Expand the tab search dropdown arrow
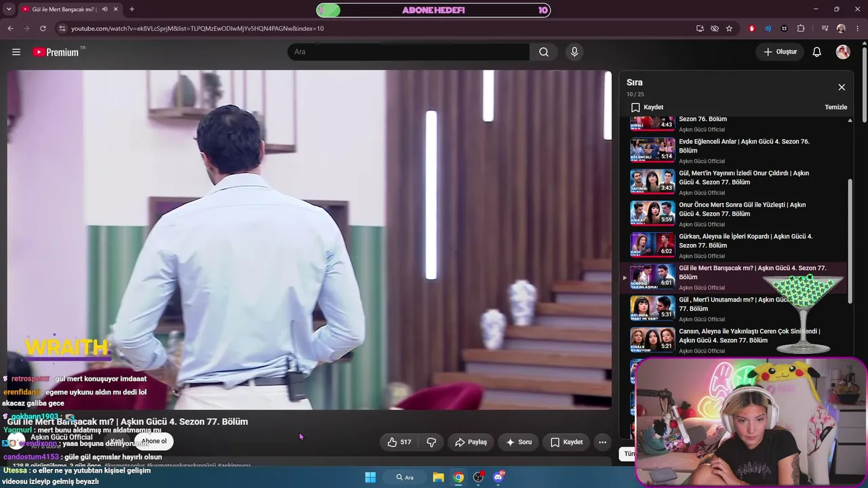 click(9, 9)
